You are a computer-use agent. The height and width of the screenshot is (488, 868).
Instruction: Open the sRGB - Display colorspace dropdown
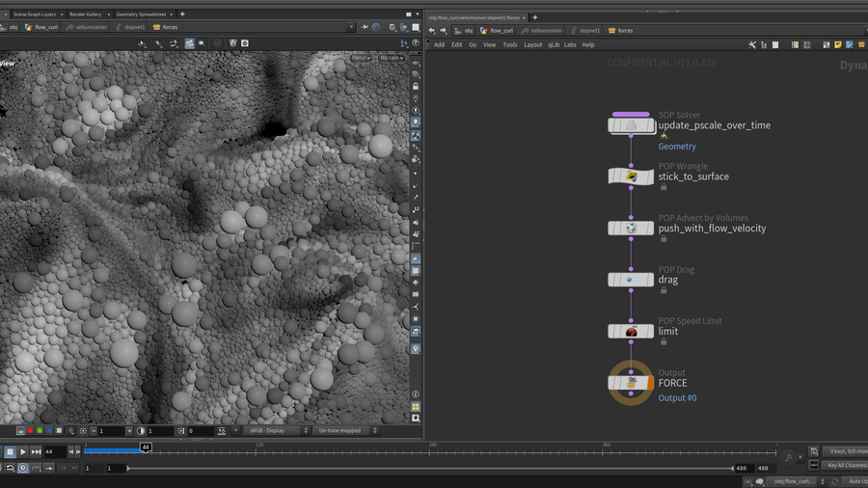277,431
